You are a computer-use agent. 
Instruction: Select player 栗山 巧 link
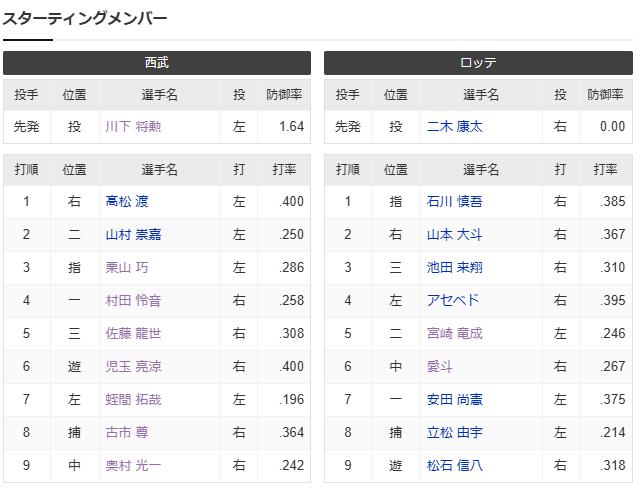127,267
